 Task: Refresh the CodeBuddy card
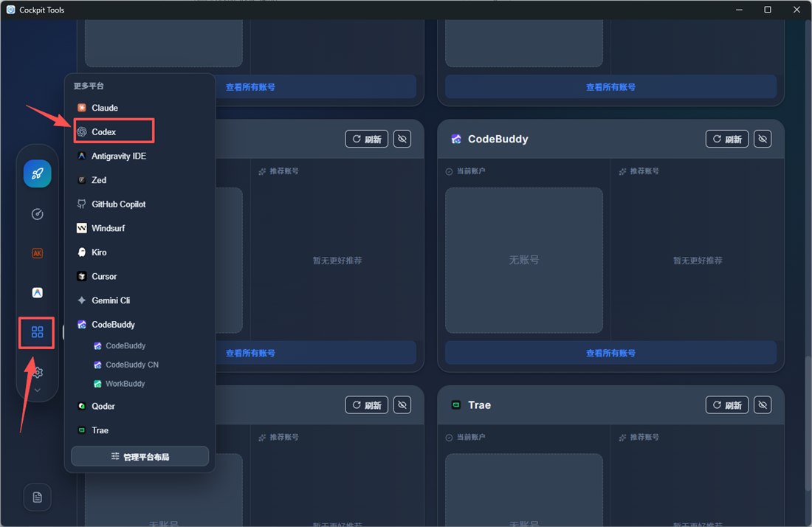click(x=726, y=139)
